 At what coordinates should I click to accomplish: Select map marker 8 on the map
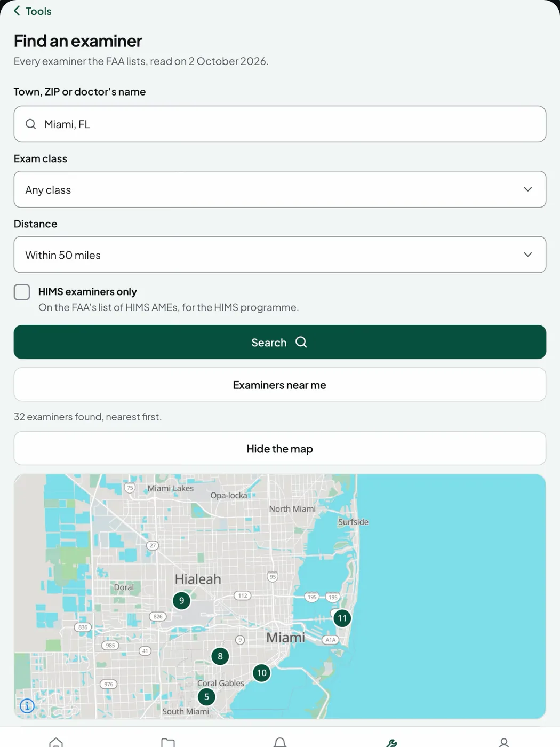[x=220, y=656]
